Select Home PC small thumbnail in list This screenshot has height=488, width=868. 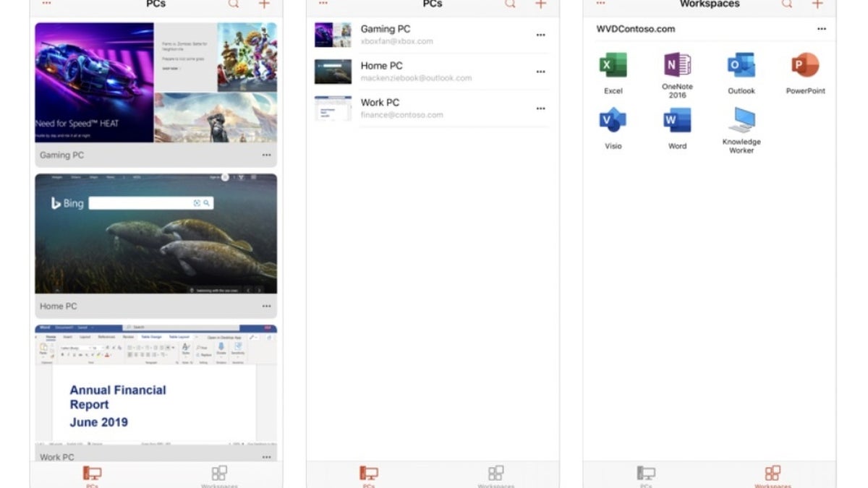click(x=333, y=72)
